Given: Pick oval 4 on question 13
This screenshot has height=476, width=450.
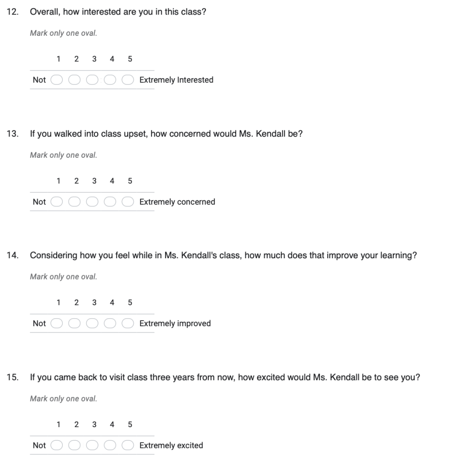Looking at the screenshot, I should click(110, 202).
